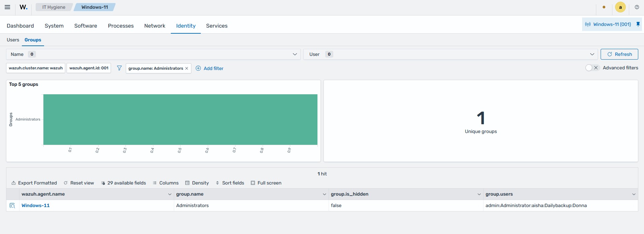644x234 pixels.
Task: Open group.users column options chevron
Action: click(x=634, y=194)
